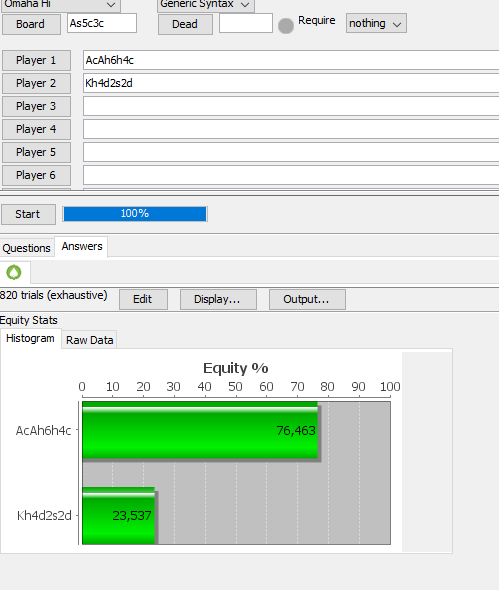Click the gray Require status circle
499x590 pixels.
point(286,26)
